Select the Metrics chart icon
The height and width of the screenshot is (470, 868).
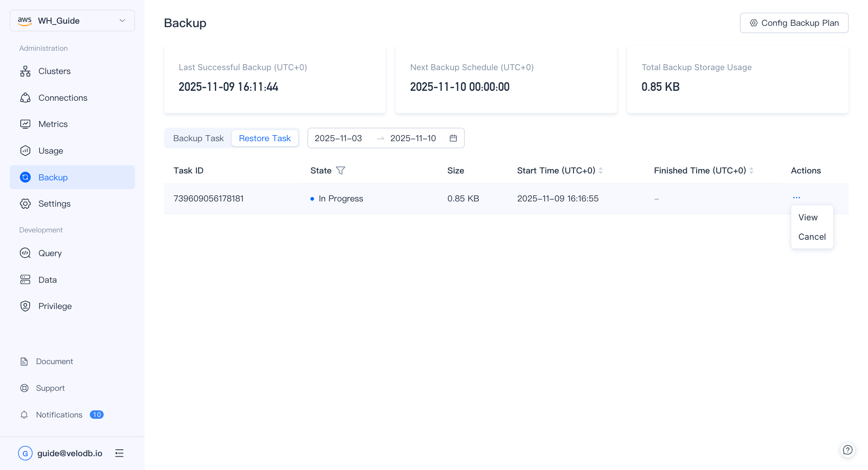[25, 124]
